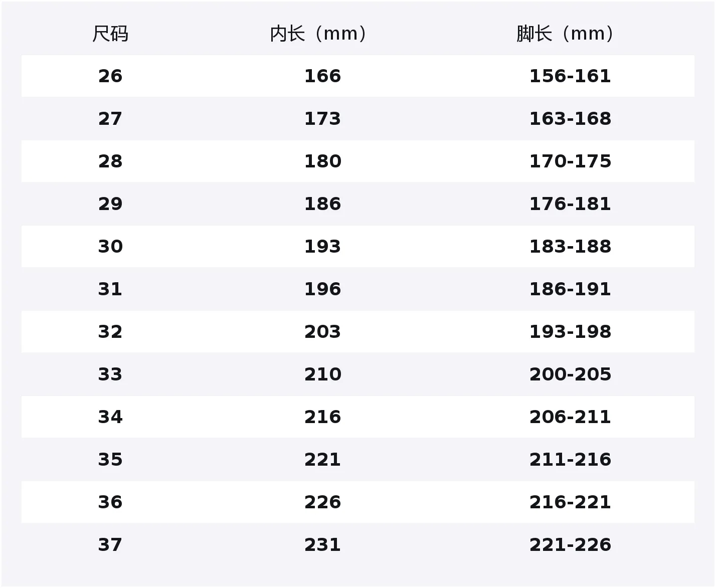716x588 pixels.
Task: Click foot length range 193-198
Action: coord(570,332)
